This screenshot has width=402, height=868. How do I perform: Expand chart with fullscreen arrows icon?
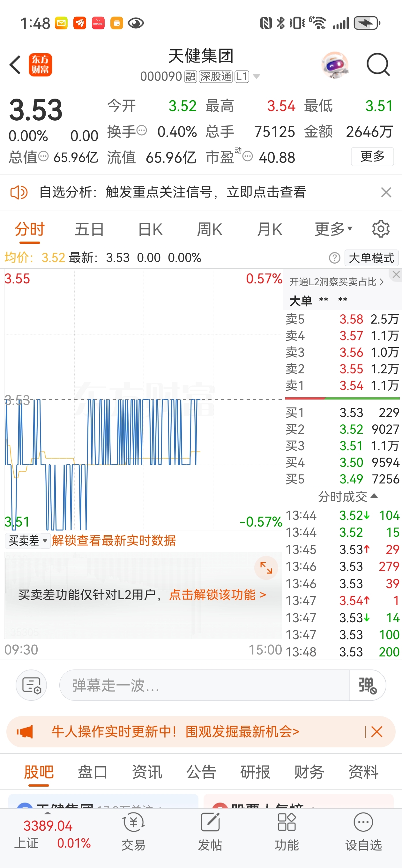coord(266,568)
